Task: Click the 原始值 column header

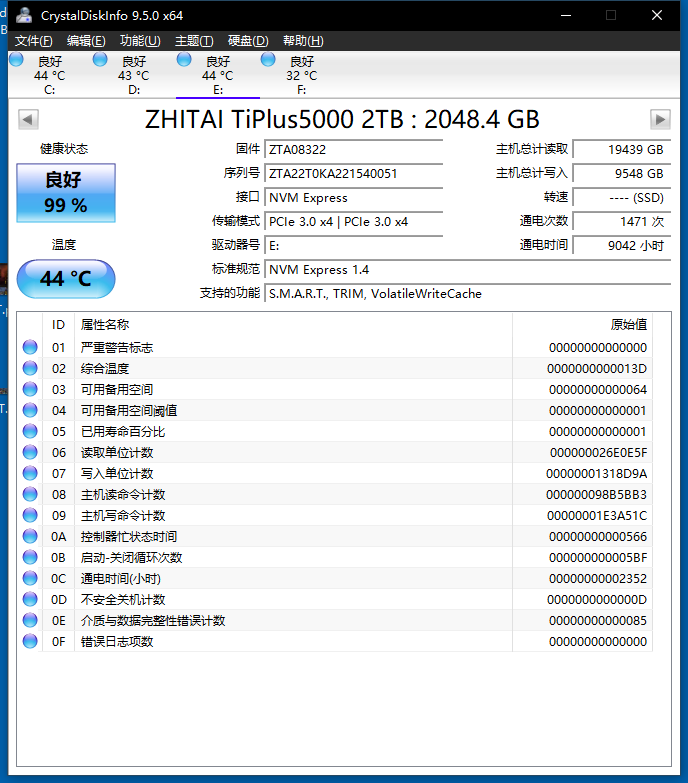Action: (x=582, y=325)
